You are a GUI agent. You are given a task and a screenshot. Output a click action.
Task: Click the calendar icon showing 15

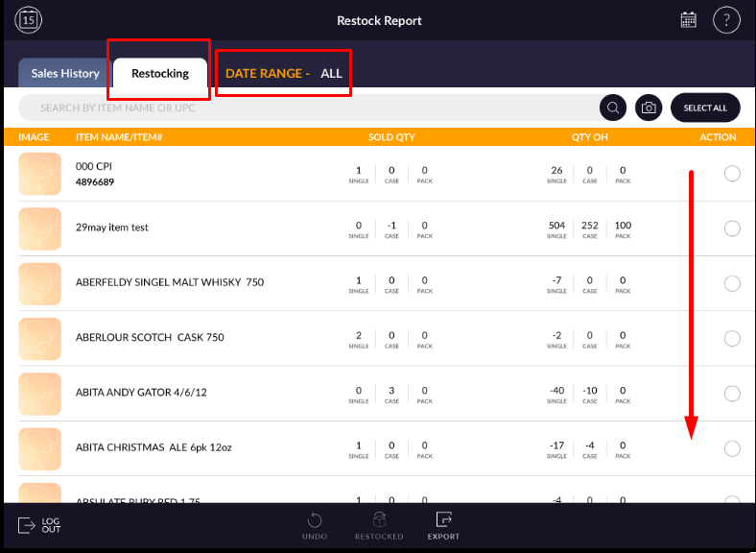pos(30,19)
